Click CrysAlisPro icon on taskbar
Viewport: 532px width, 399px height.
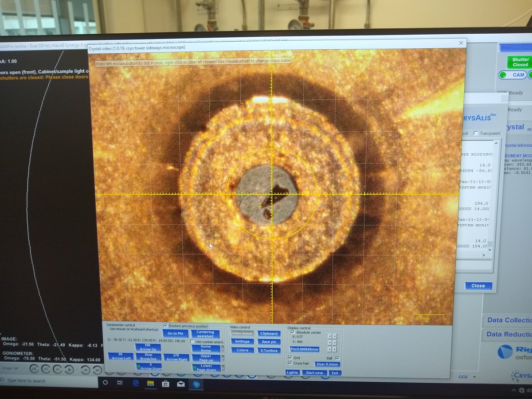196,384
